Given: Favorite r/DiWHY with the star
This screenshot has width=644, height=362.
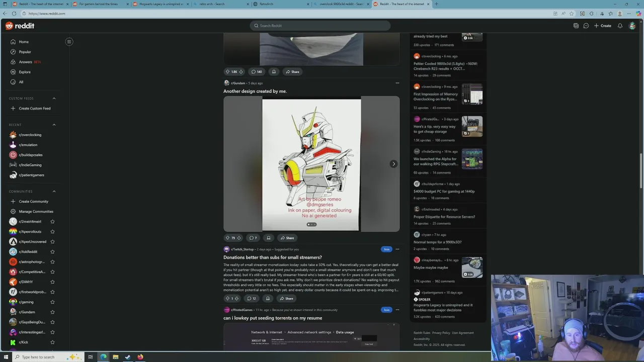Looking at the screenshot, I should click(x=52, y=282).
